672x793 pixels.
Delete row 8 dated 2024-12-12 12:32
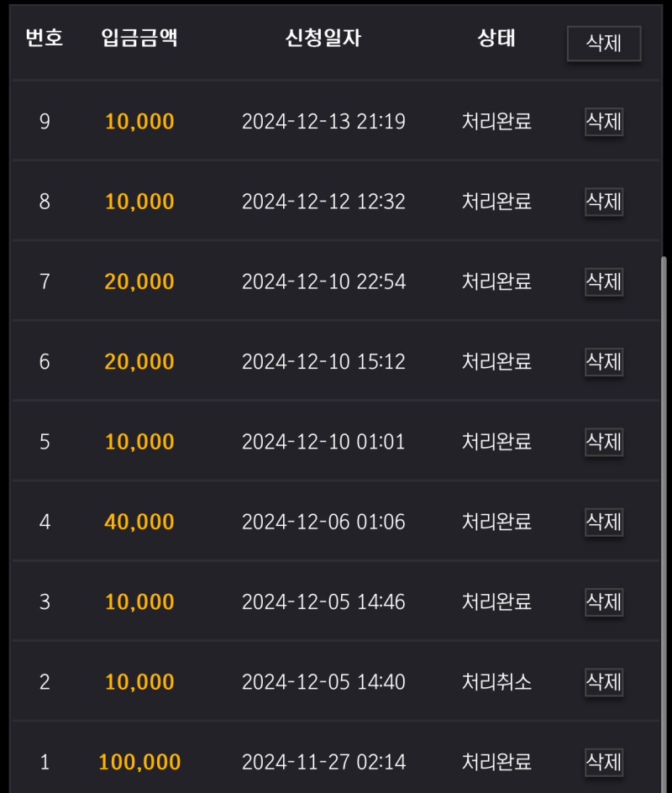(604, 202)
